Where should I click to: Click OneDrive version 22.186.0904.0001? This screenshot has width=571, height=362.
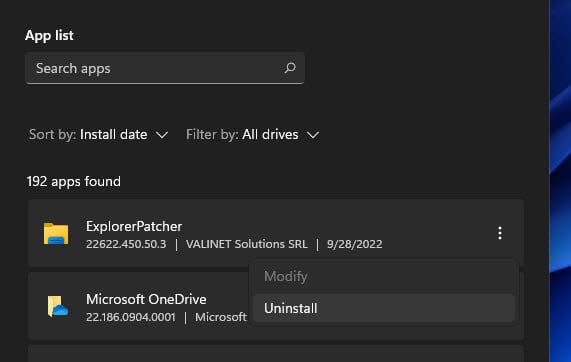pos(131,317)
